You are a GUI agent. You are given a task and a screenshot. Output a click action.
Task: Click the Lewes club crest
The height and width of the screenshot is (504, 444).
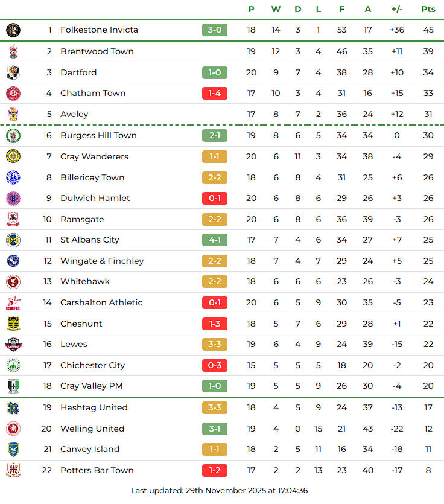click(x=13, y=345)
